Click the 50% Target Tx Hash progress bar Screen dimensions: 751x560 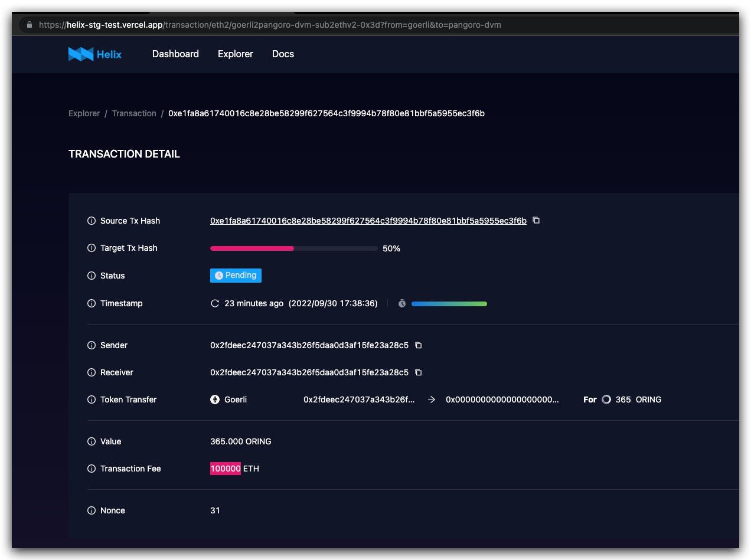coord(293,248)
